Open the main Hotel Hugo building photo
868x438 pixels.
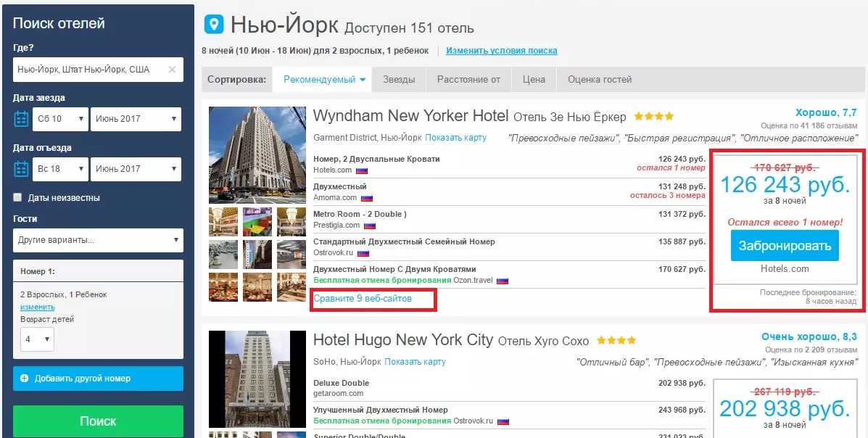257,379
